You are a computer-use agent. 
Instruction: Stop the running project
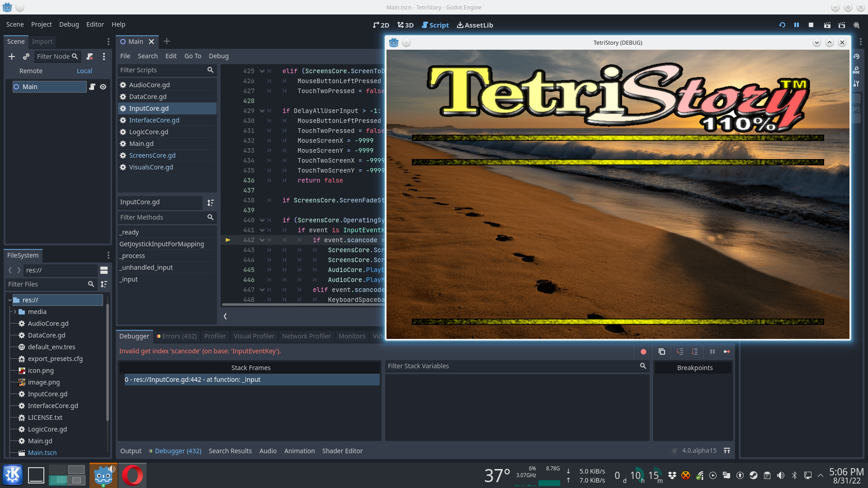point(811,25)
